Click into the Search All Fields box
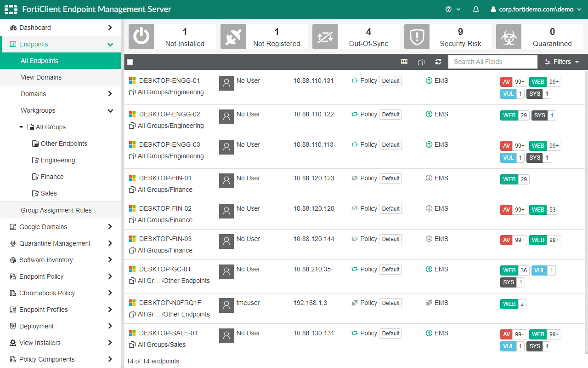Viewport: 588px width, 368px height. (x=492, y=62)
